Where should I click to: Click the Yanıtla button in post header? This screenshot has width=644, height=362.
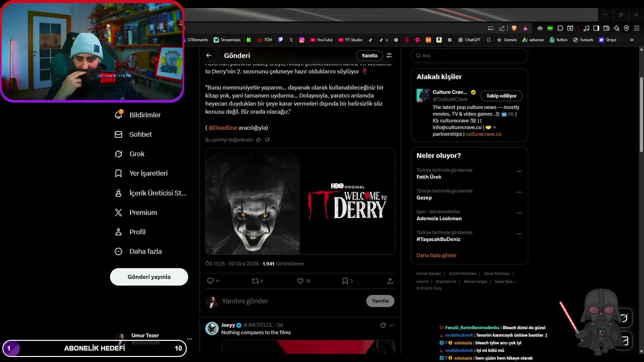tap(369, 55)
